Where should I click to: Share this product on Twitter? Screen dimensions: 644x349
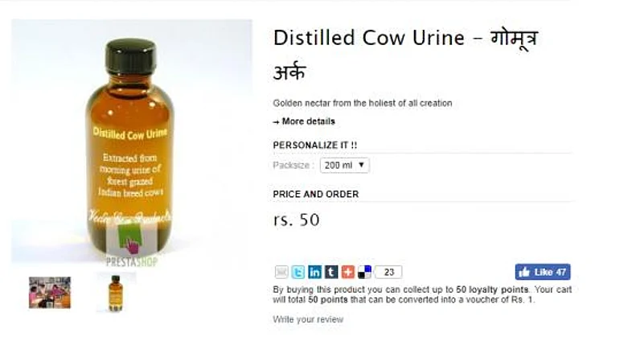(x=298, y=272)
